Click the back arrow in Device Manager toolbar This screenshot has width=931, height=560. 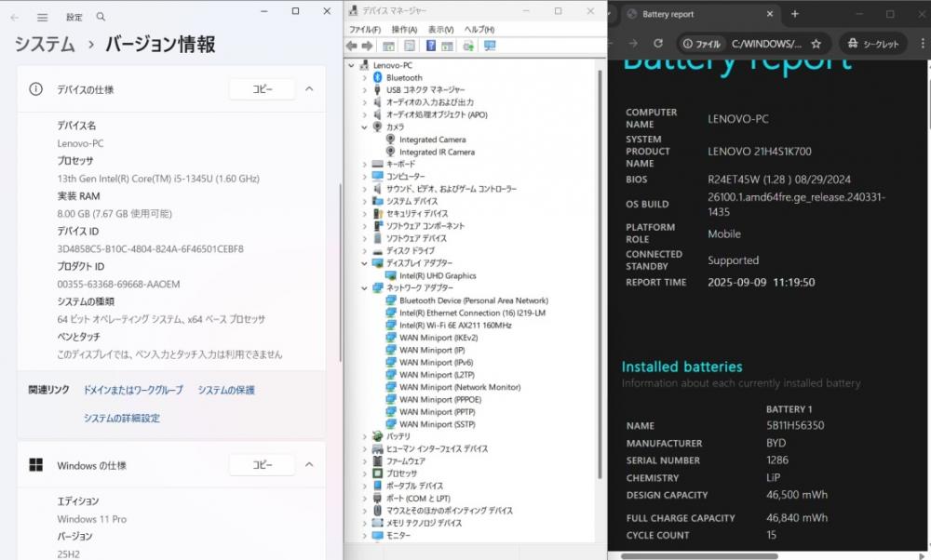352,46
